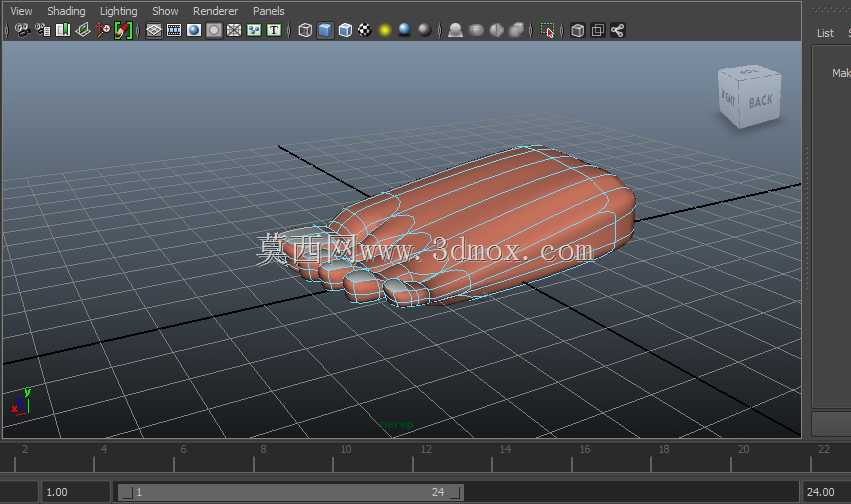851x504 pixels.
Task: Click the X-Ray Joints icon
Action: coord(618,30)
